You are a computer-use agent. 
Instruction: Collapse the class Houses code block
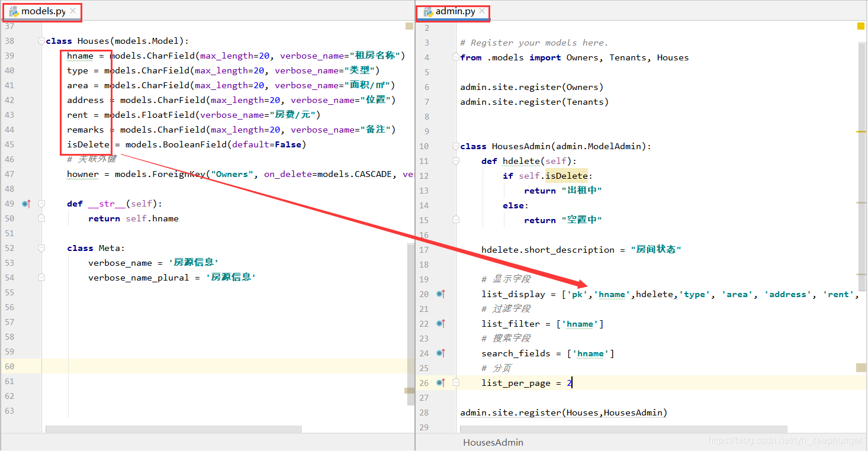(41, 41)
